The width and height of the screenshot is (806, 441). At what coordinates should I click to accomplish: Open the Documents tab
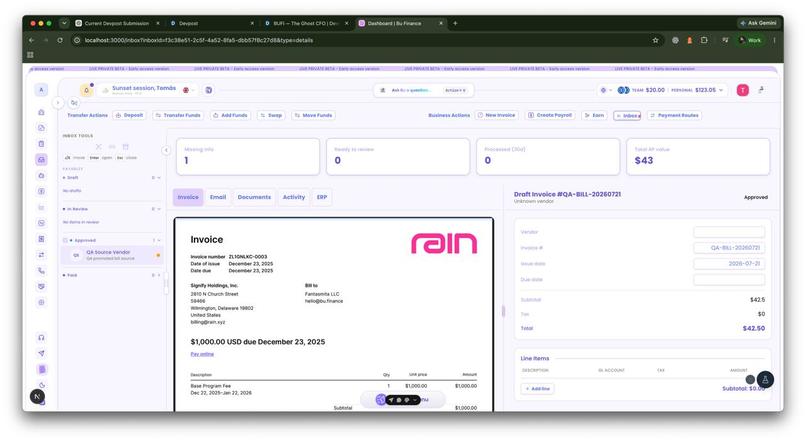pos(254,197)
